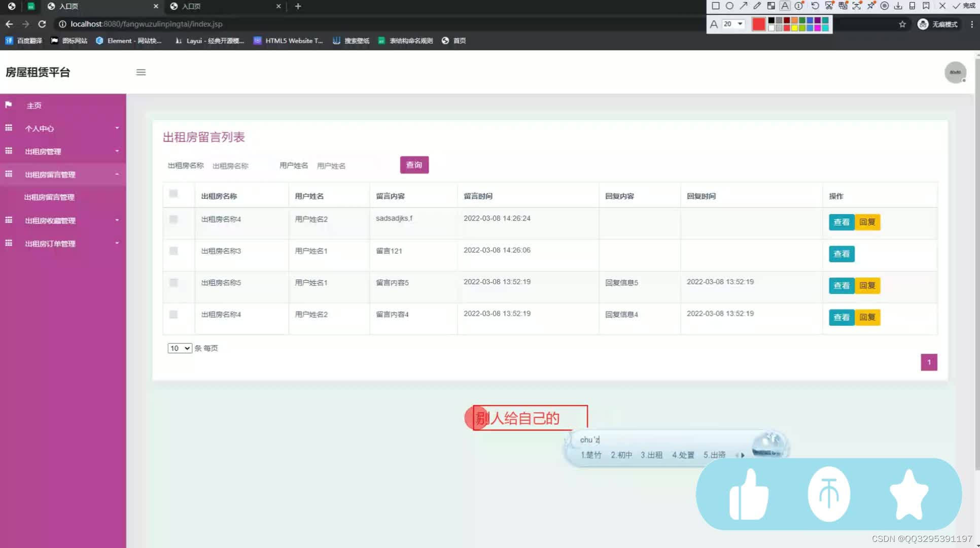Viewport: 980px width, 548px height.
Task: Select the arrow annotation tool
Action: pyautogui.click(x=744, y=5)
